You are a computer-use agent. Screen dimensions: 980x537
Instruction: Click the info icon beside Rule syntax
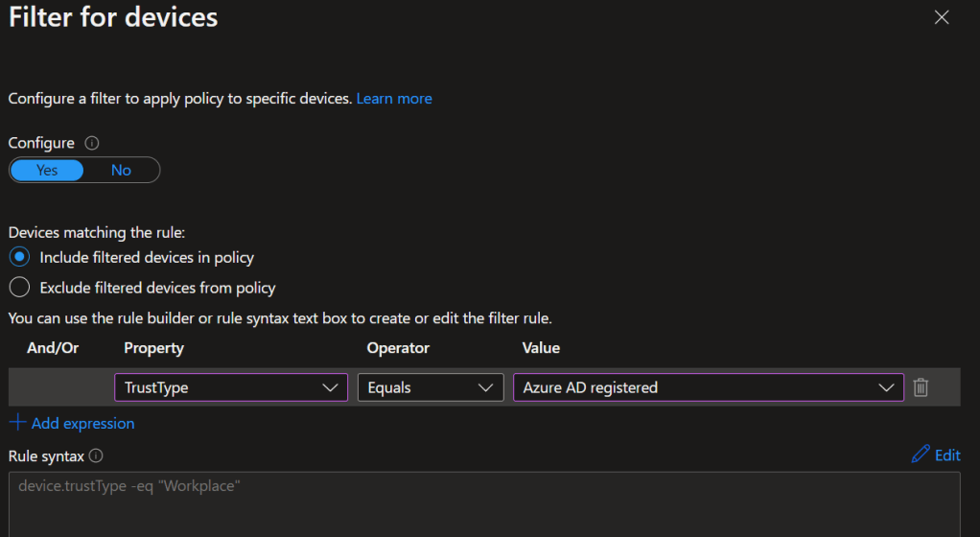96,456
